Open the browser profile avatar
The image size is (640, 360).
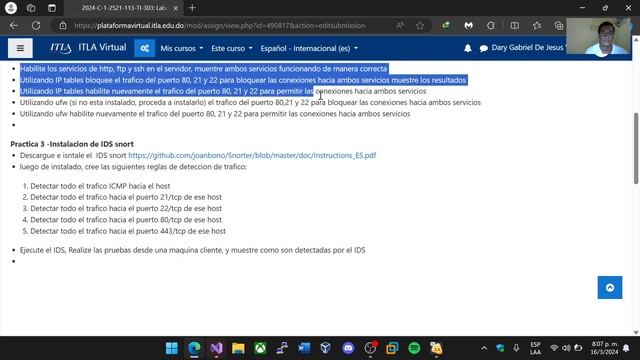pos(11,8)
